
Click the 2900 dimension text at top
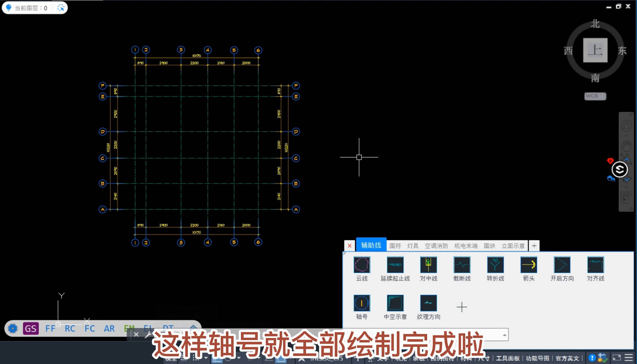click(163, 63)
